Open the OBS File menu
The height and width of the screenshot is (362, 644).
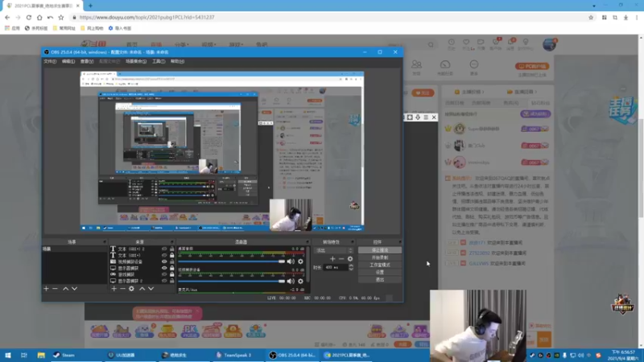click(x=50, y=61)
